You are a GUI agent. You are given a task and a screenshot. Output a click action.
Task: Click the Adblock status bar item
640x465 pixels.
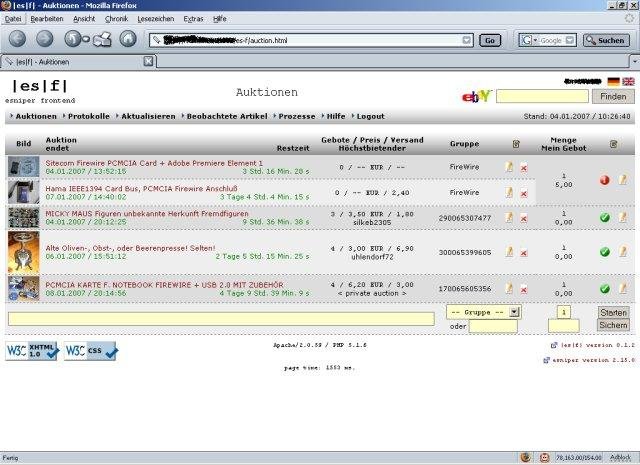tap(620, 457)
